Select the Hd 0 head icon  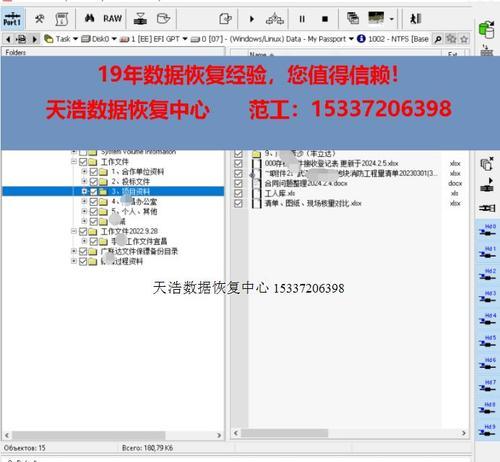click(487, 231)
